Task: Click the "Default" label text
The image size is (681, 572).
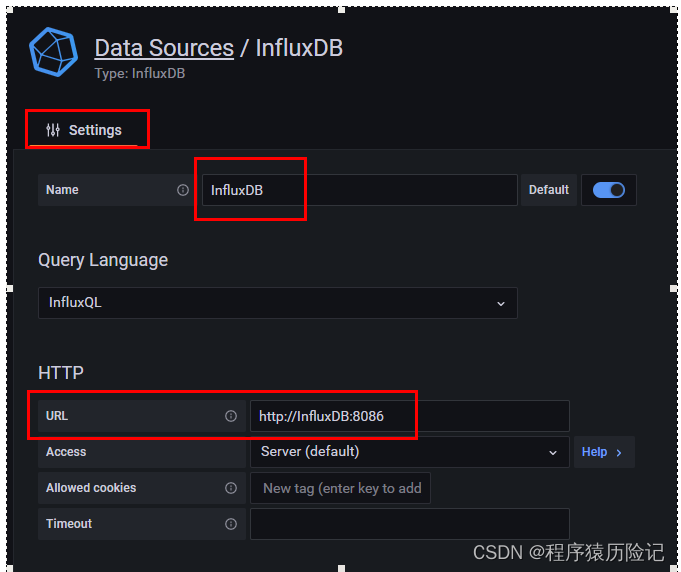Action: [549, 190]
